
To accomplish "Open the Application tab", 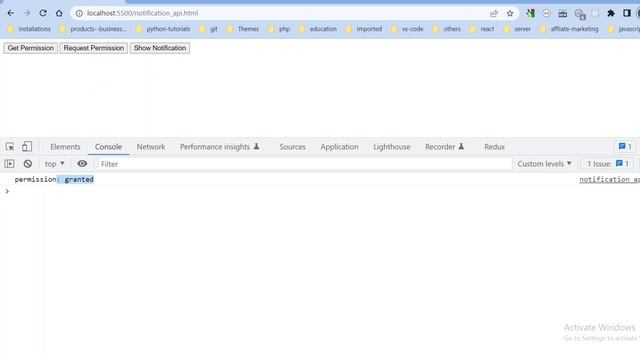I will [x=339, y=147].
